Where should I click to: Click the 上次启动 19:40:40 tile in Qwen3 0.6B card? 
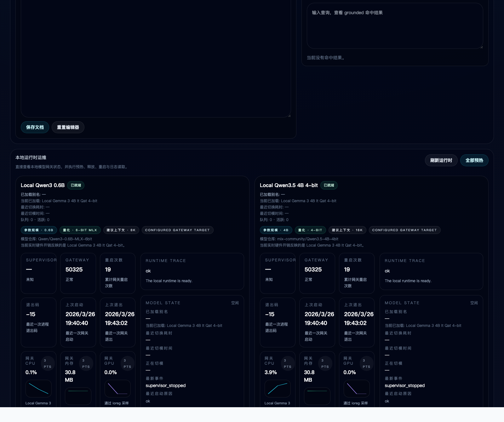click(78, 322)
